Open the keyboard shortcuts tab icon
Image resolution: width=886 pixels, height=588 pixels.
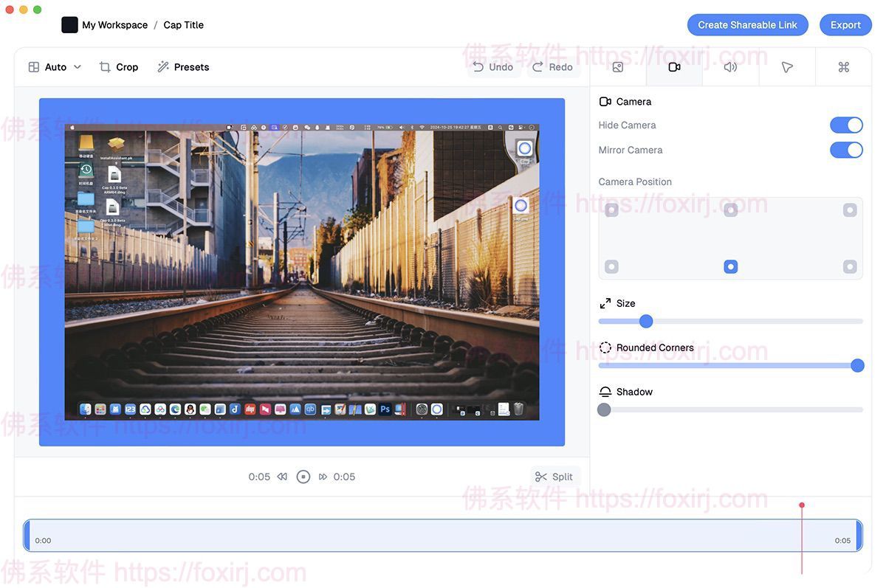844,67
